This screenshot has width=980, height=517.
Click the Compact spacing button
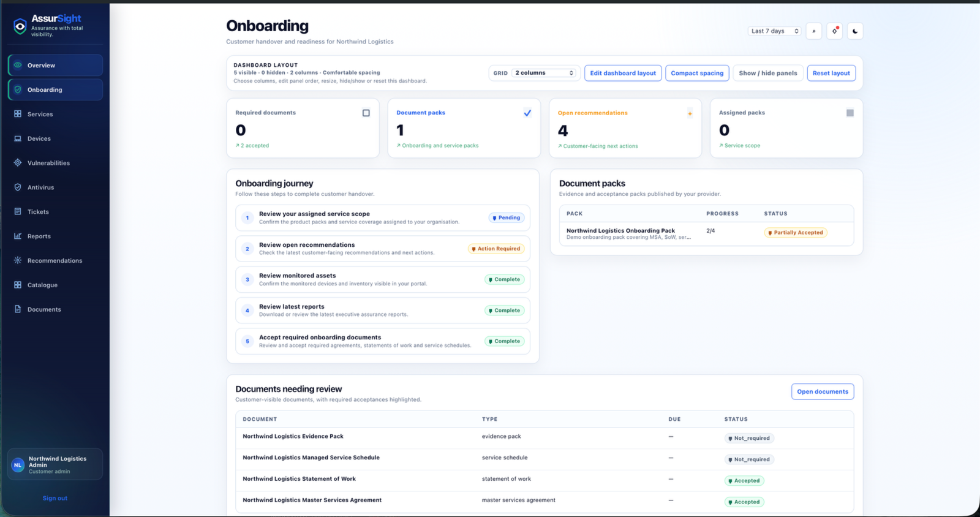[697, 73]
